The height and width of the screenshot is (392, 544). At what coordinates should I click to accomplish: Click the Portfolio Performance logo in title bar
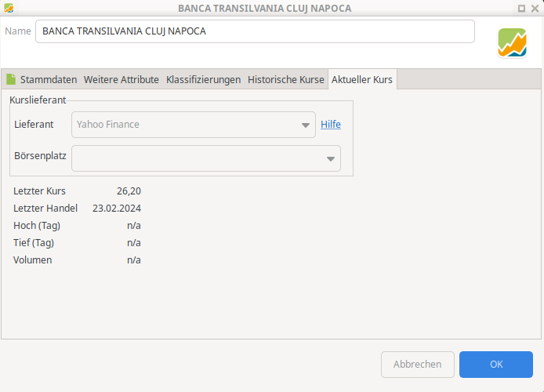pyautogui.click(x=9, y=8)
